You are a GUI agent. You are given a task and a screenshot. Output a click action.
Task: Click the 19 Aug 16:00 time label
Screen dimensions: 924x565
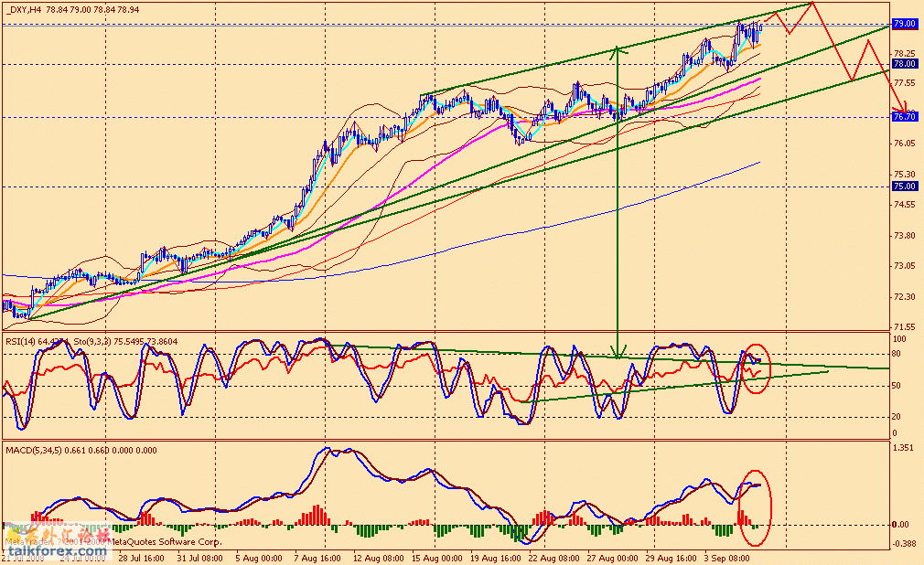coord(496,558)
